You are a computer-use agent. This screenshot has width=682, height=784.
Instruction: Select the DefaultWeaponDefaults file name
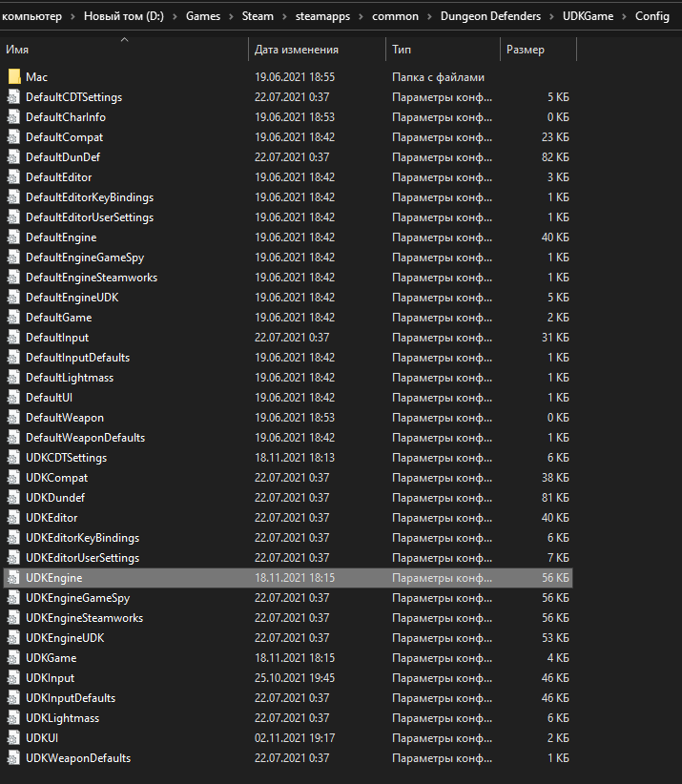click(x=85, y=438)
